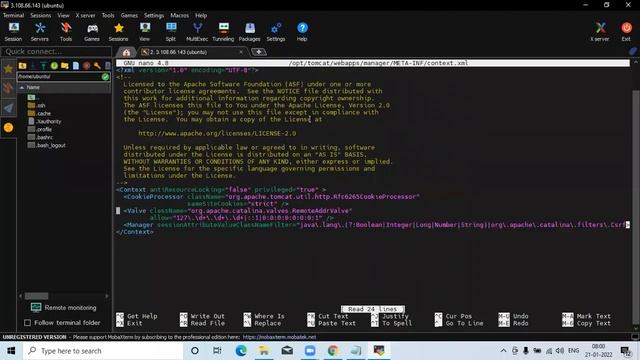Open the X server menu
The width and height of the screenshot is (640, 360).
pos(85,16)
